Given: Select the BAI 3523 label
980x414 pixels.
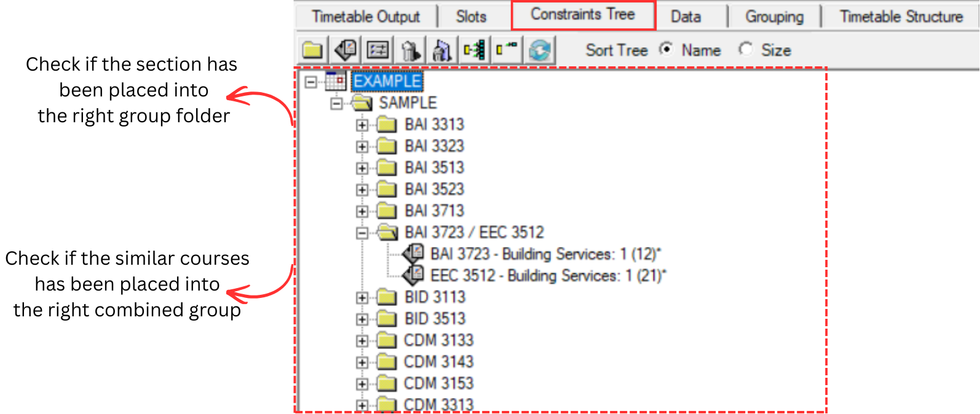Looking at the screenshot, I should (434, 189).
